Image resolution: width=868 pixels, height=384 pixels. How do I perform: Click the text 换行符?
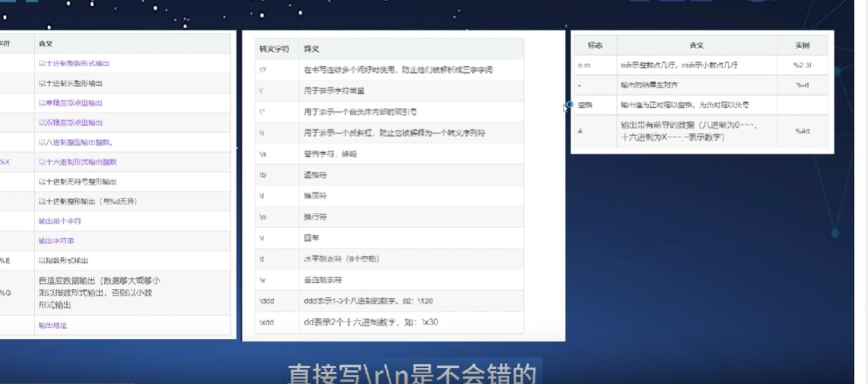315,217
